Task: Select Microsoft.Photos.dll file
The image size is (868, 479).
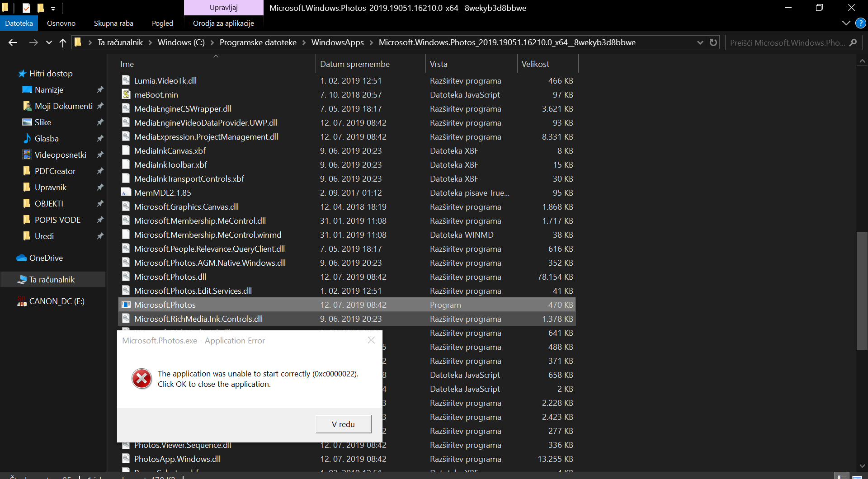Action: pyautogui.click(x=170, y=277)
